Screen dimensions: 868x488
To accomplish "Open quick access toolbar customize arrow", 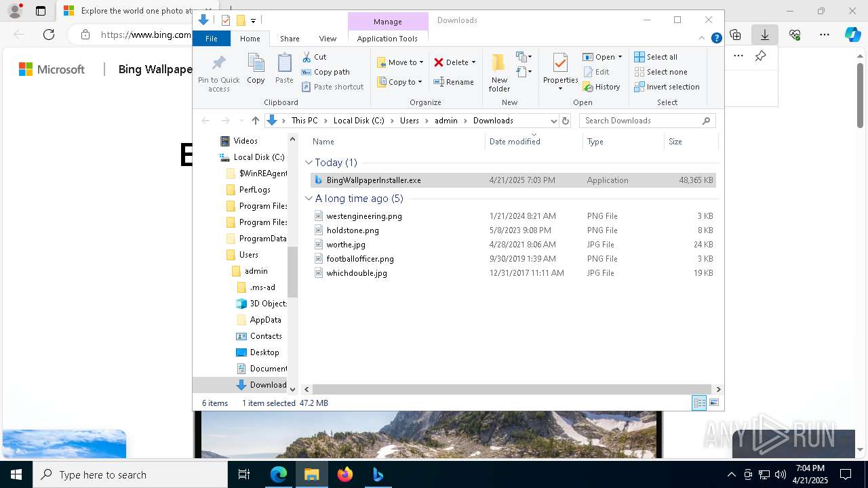I will [253, 21].
